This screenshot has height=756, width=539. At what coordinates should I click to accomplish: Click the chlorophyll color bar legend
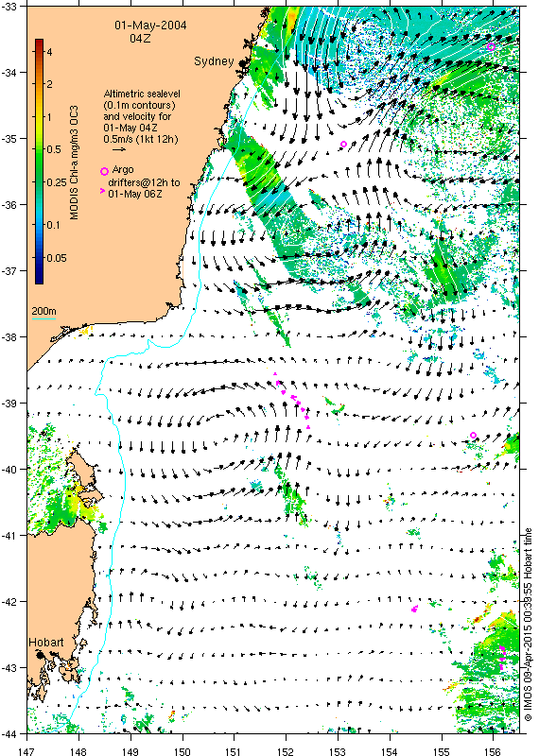point(39,161)
